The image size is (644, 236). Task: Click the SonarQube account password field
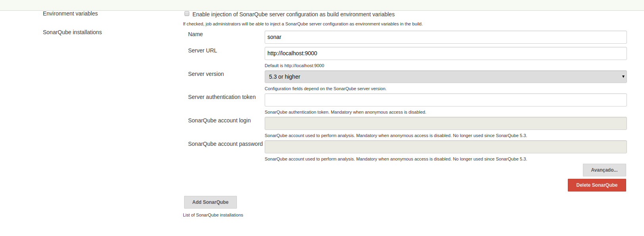(446, 147)
